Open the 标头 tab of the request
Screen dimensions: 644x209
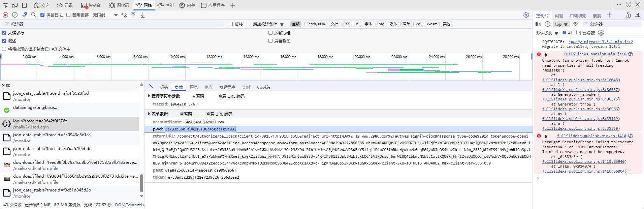point(164,87)
